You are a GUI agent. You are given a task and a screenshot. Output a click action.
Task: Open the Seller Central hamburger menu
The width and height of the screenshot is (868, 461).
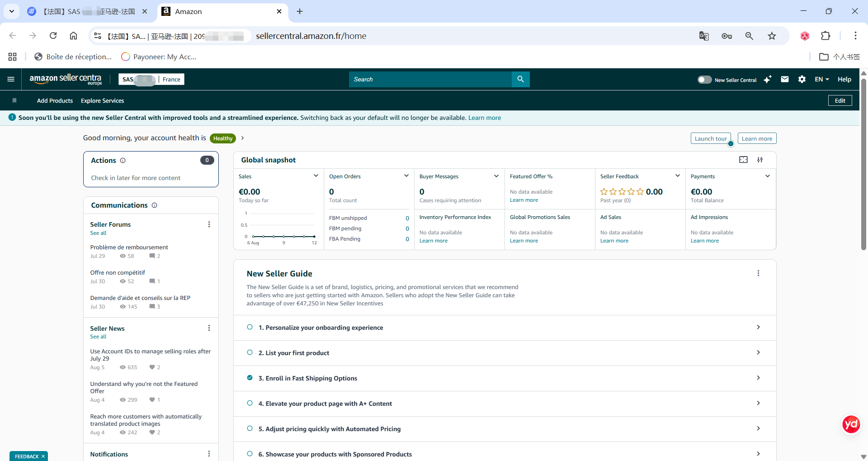[x=11, y=79]
